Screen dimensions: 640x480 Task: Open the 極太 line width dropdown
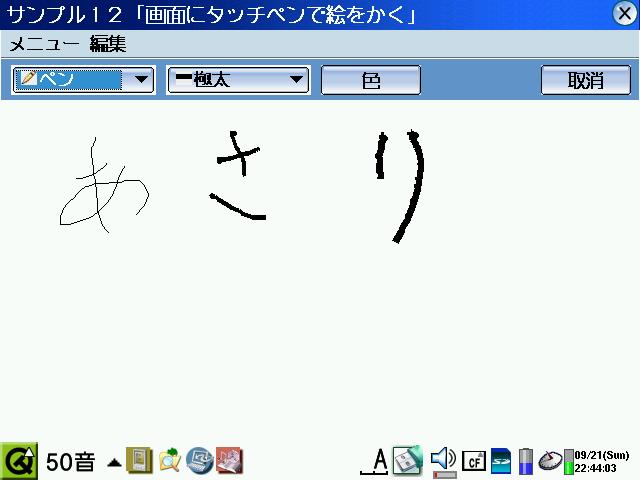click(x=238, y=80)
